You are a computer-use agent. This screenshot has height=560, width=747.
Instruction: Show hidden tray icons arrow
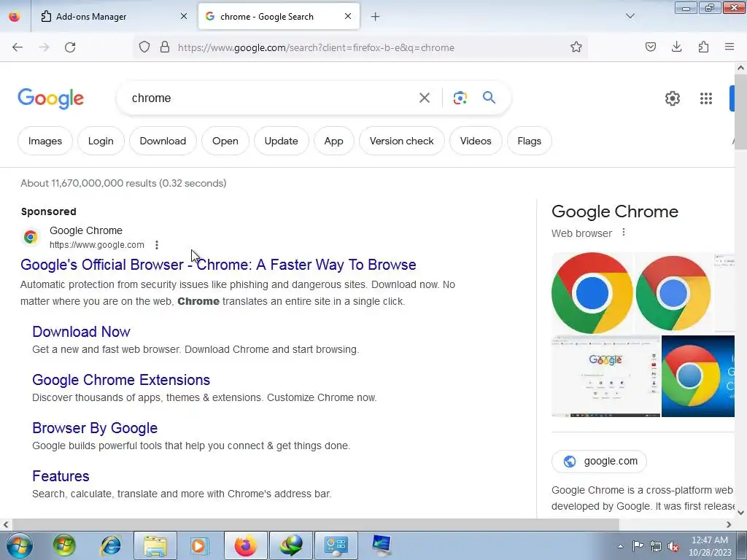pos(620,546)
